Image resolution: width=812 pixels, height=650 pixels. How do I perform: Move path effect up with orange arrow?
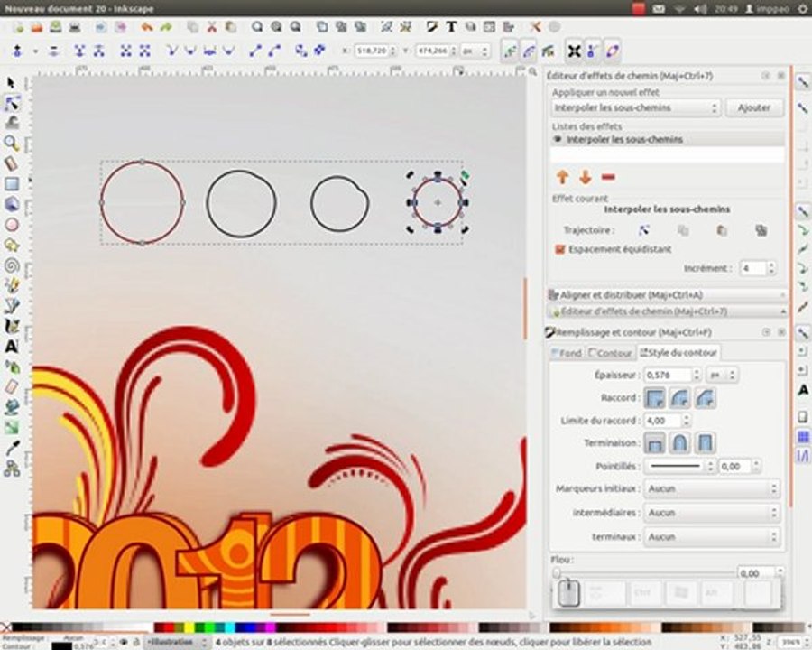[562, 177]
